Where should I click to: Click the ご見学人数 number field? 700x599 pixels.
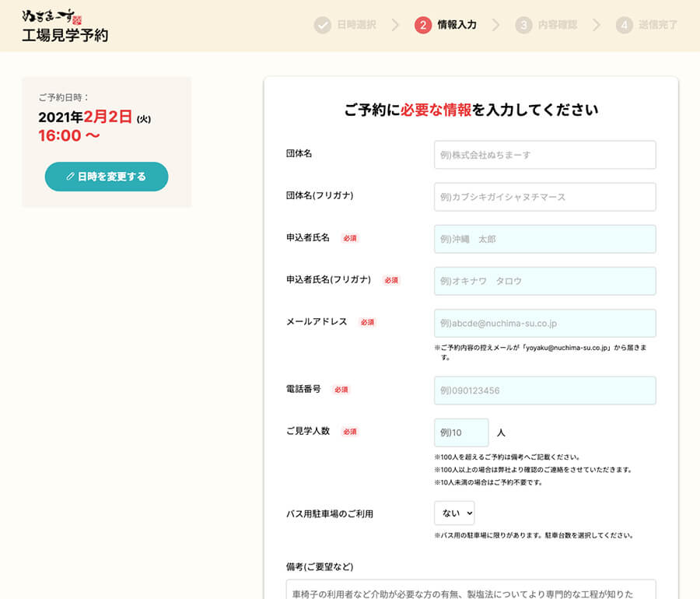[x=461, y=433]
